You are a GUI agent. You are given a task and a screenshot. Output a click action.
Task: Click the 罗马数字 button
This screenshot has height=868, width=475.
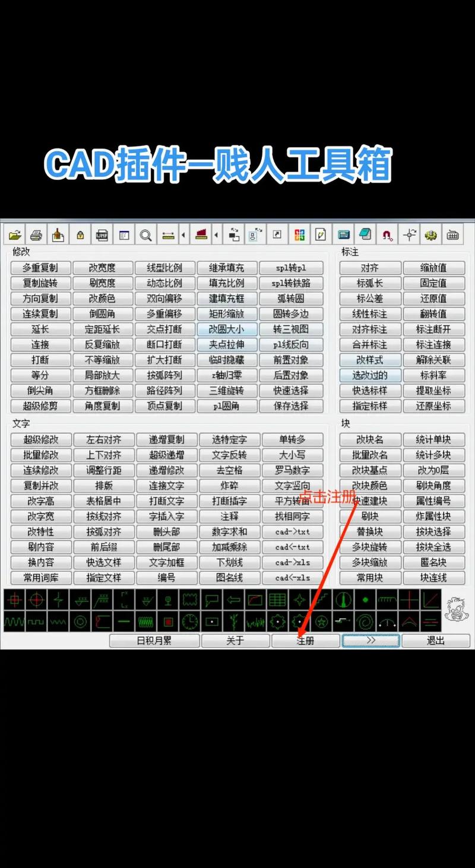(292, 471)
